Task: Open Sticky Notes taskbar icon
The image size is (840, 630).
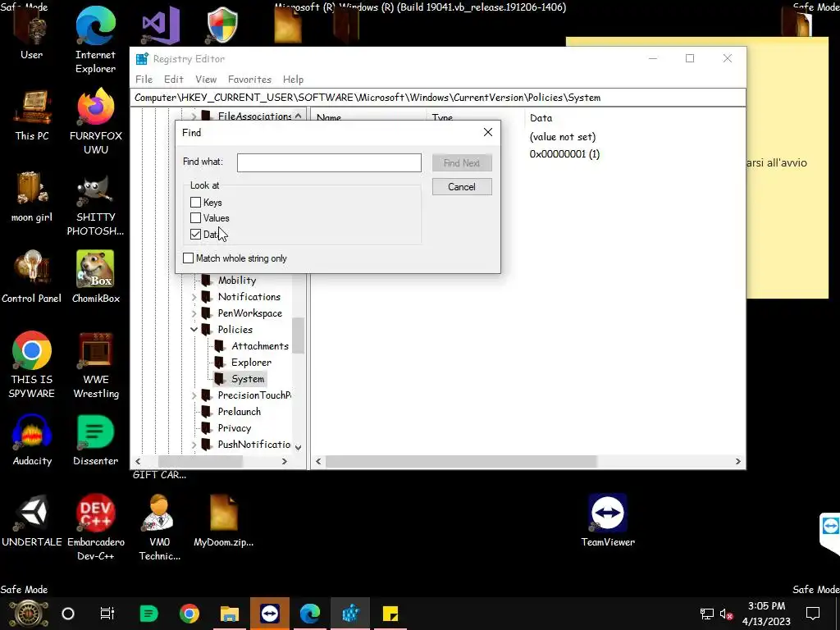Action: (390, 614)
